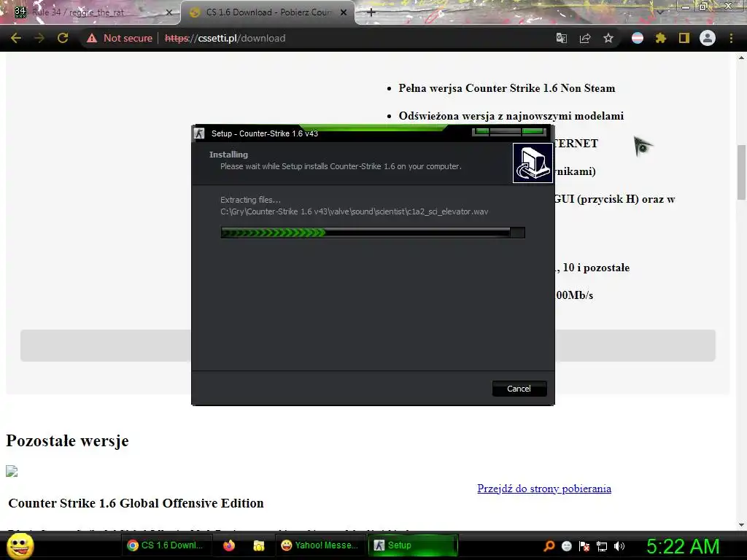
Task: Open the volume speaker tray icon
Action: coord(619,545)
